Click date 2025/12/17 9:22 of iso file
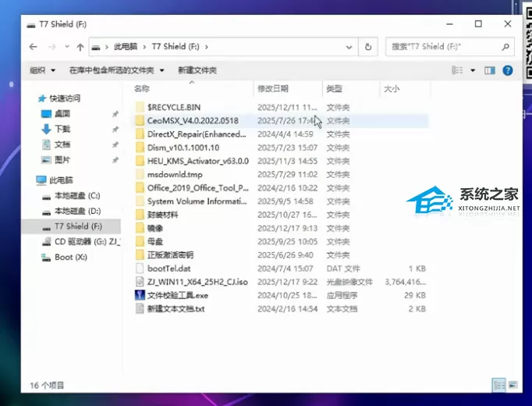The width and height of the screenshot is (532, 406). pyautogui.click(x=287, y=282)
